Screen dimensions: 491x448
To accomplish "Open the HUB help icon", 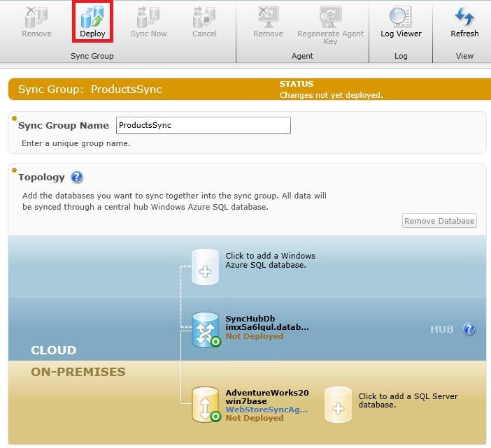I will click(469, 328).
